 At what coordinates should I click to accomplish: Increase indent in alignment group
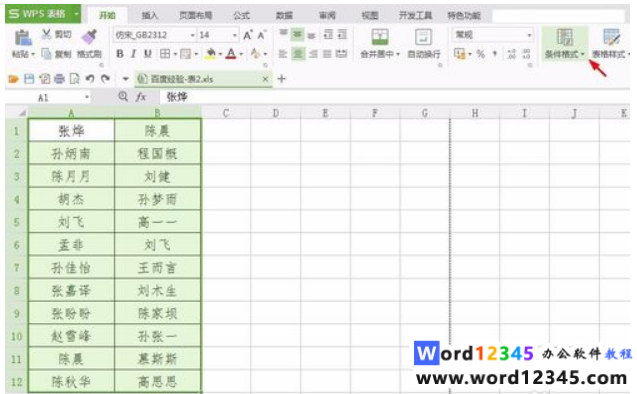(342, 35)
